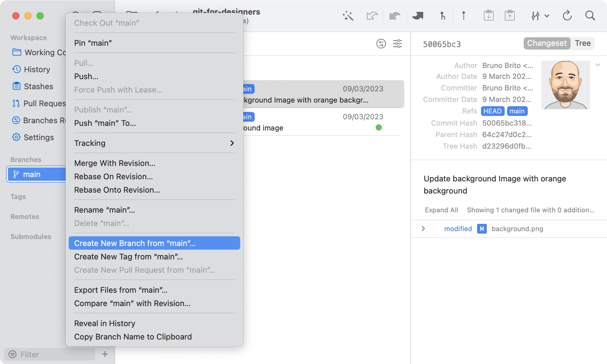Screen dimensions: 607x364
Task: Expand the background.png file diff
Action: coord(423,229)
